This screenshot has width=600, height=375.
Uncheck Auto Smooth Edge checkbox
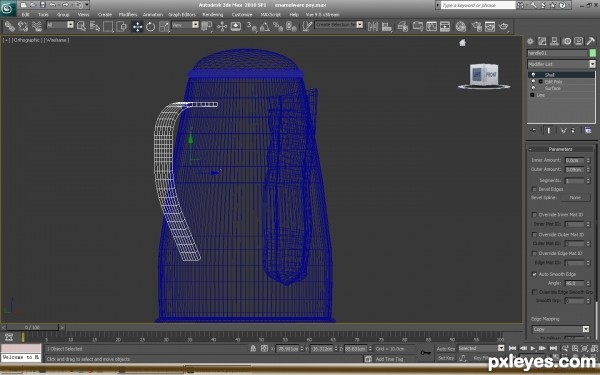(534, 274)
